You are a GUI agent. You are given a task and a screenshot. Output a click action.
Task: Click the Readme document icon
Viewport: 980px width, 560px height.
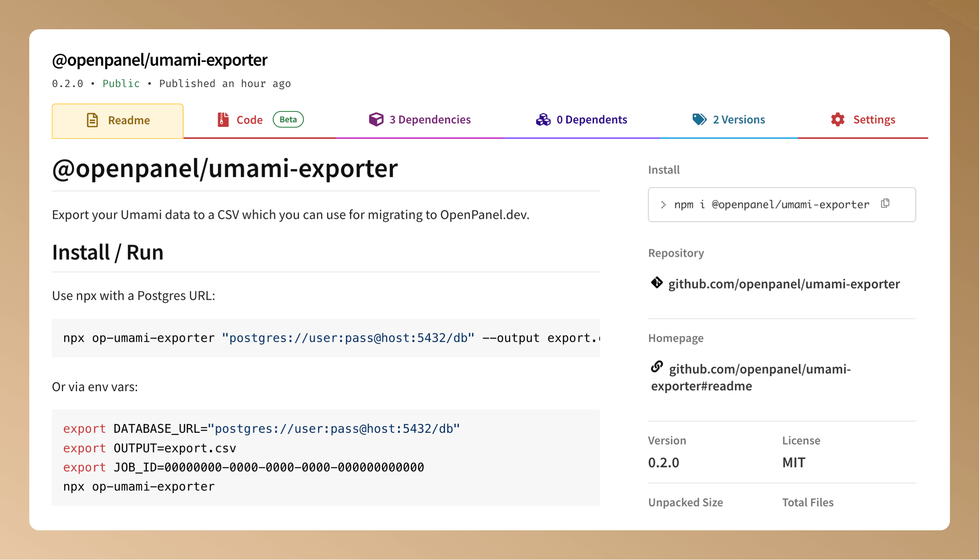pyautogui.click(x=92, y=120)
